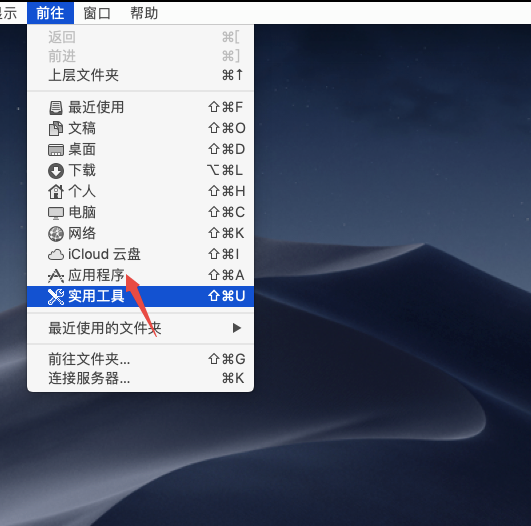Select 最近使用 label in menu
The image size is (531, 526).
[96, 107]
